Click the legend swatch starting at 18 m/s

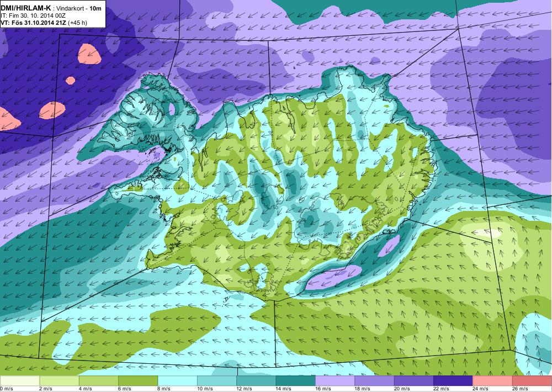coord(374,381)
